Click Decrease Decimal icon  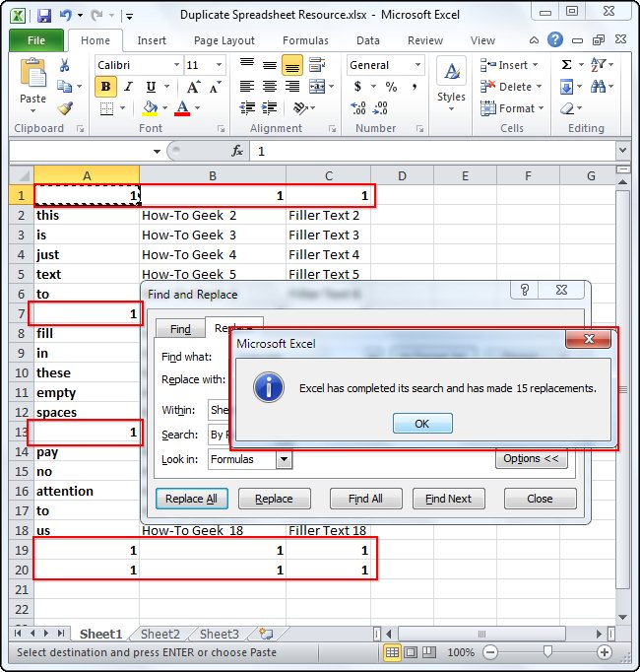(x=380, y=108)
